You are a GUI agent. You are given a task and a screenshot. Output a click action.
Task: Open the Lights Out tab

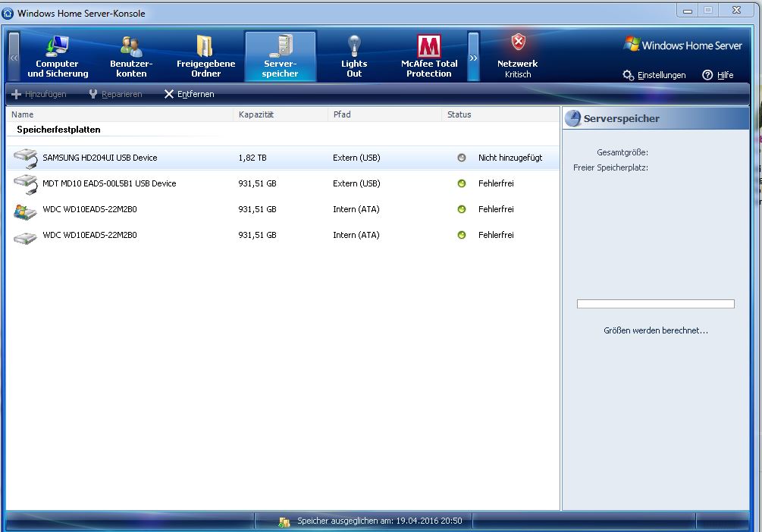[354, 56]
